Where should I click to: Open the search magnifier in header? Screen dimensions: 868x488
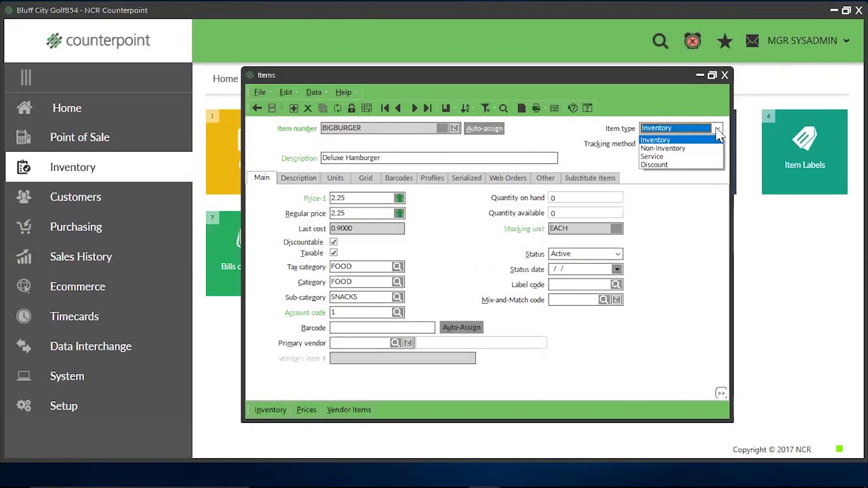(x=660, y=41)
